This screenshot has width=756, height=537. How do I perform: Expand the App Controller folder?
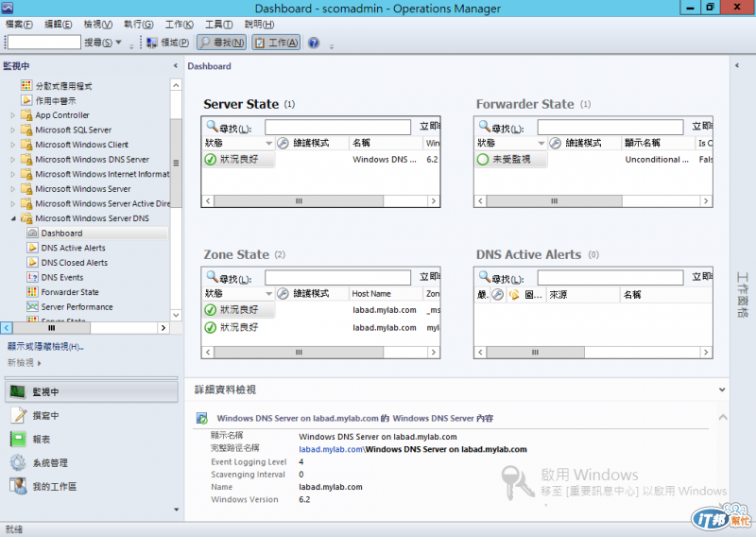click(13, 115)
